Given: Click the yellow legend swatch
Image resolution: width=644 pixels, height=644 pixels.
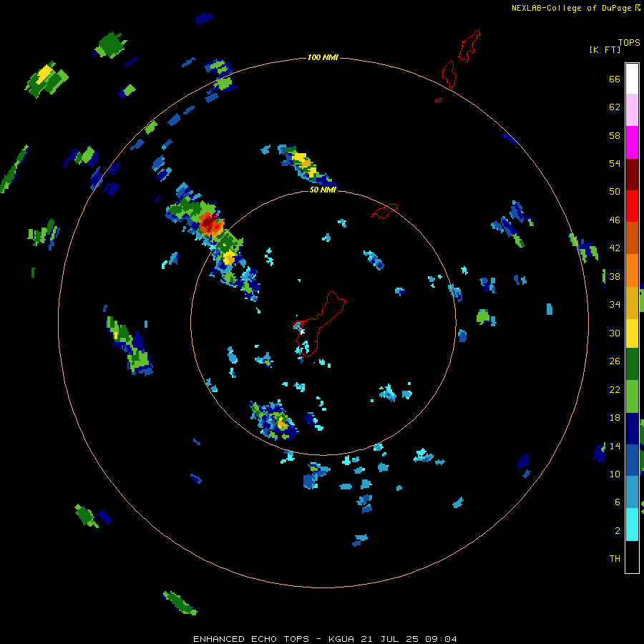Looking at the screenshot, I should click(632, 333).
